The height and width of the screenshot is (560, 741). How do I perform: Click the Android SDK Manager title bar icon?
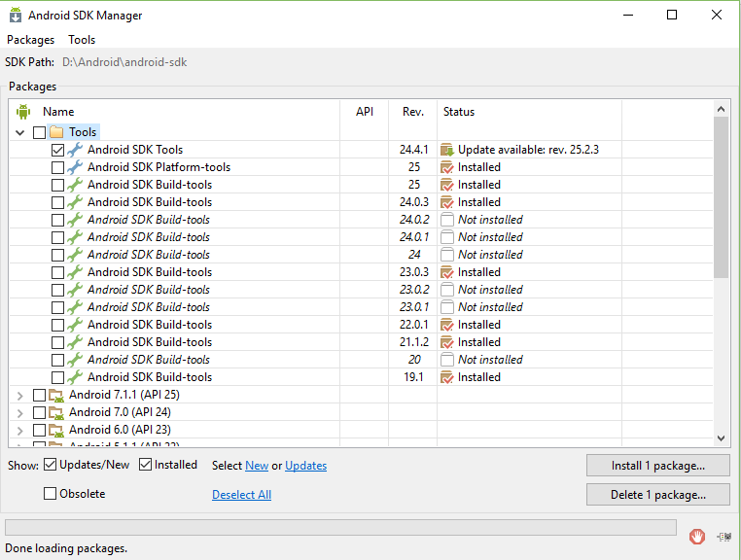tap(16, 16)
